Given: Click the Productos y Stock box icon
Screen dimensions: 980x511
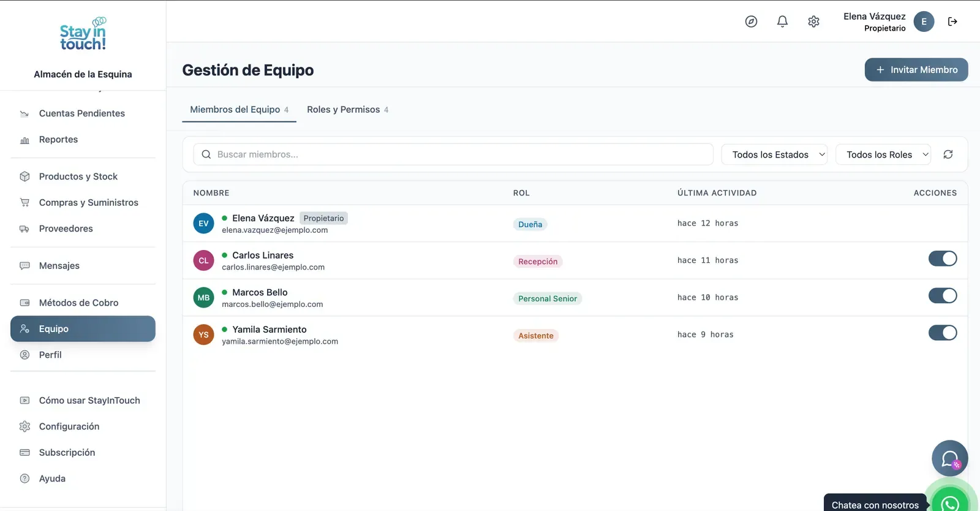Looking at the screenshot, I should (x=24, y=176).
